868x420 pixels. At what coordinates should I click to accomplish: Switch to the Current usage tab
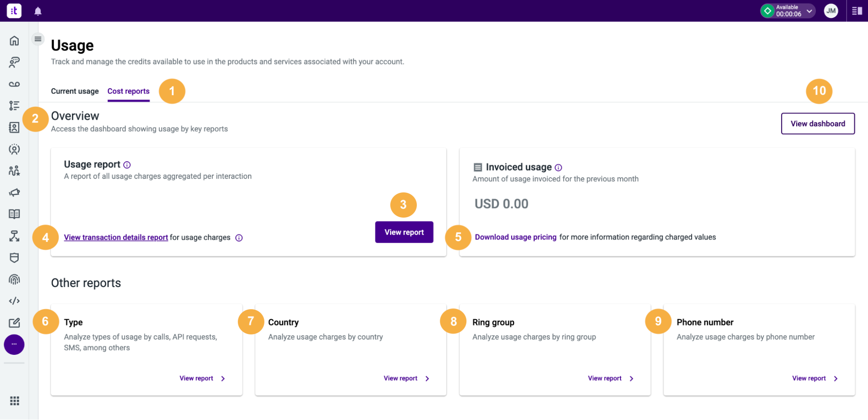point(74,91)
